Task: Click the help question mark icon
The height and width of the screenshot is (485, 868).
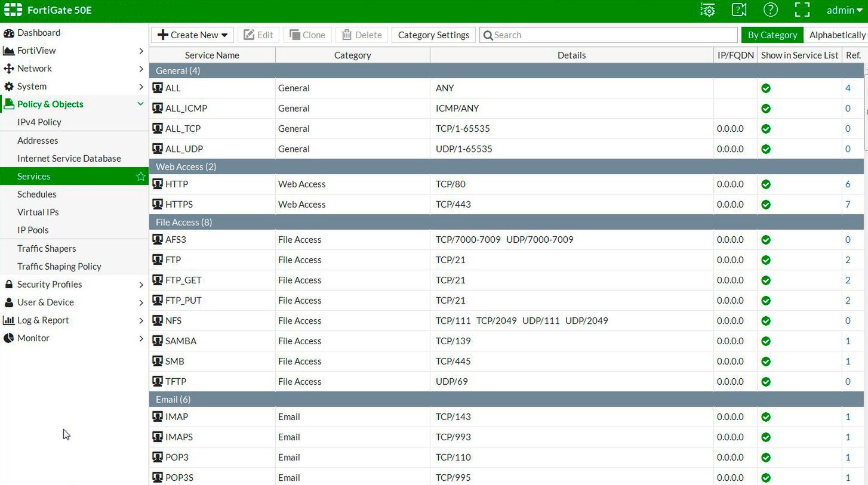Action: click(x=770, y=10)
